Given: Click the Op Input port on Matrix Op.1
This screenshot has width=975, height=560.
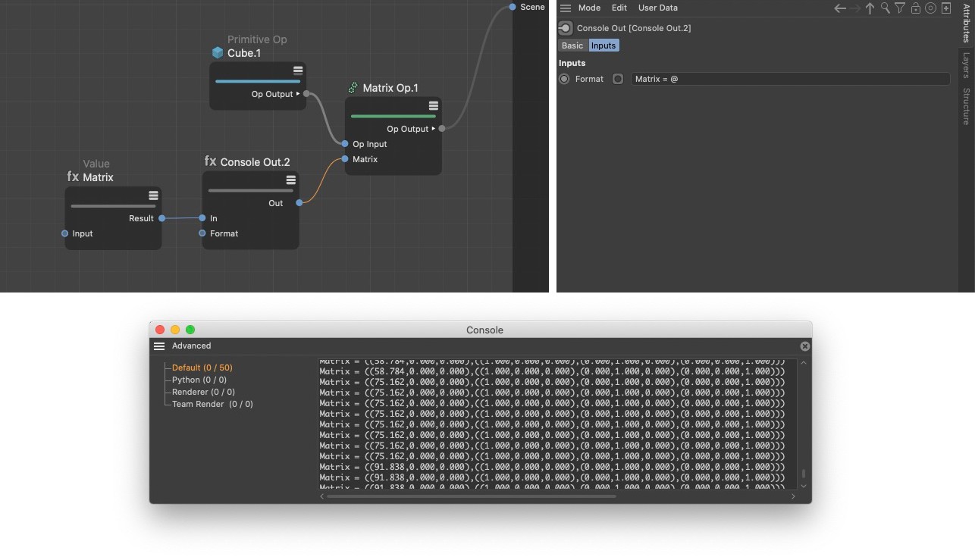Looking at the screenshot, I should 345,144.
